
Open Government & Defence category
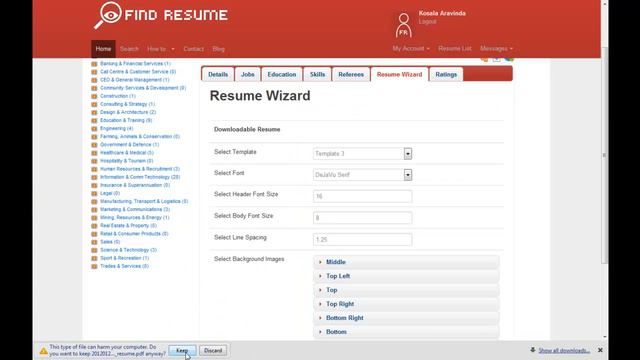129,145
